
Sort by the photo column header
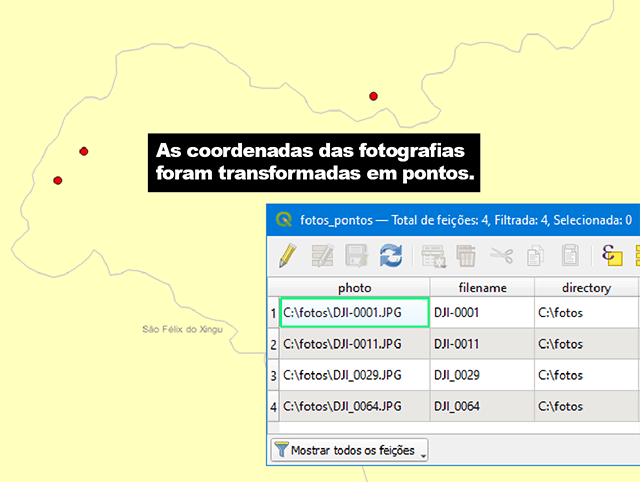coord(354,288)
